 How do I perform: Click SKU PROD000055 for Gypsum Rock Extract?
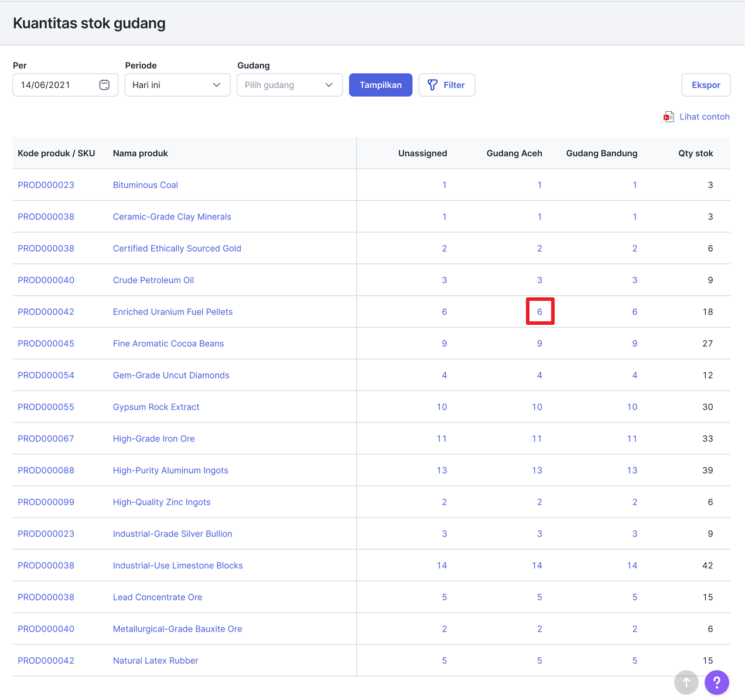(x=46, y=407)
